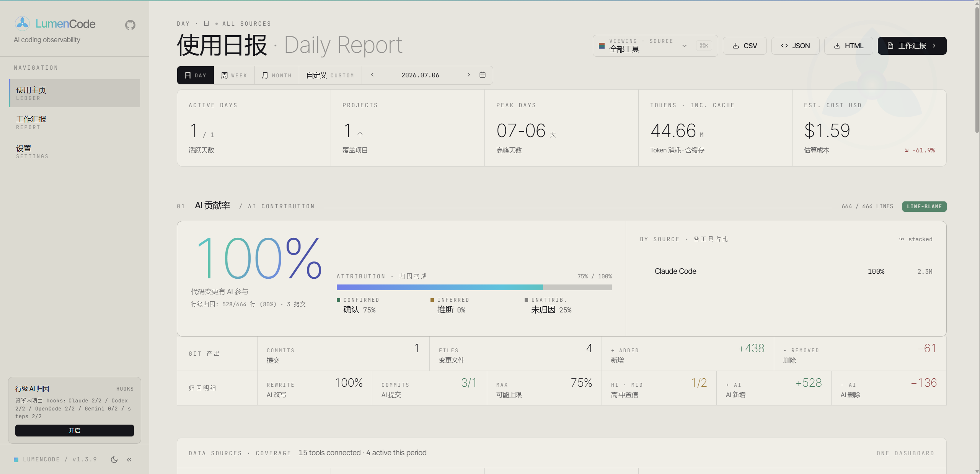Screen dimensions: 980x474
Task: Select the DAY period tab
Action: pos(196,75)
